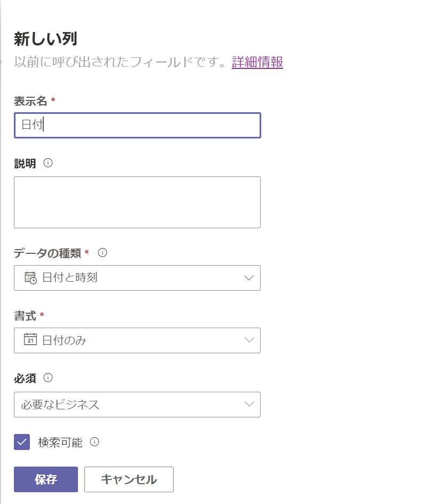The width and height of the screenshot is (438, 504).
Task: Click inside the 説明 text area
Action: (x=137, y=202)
